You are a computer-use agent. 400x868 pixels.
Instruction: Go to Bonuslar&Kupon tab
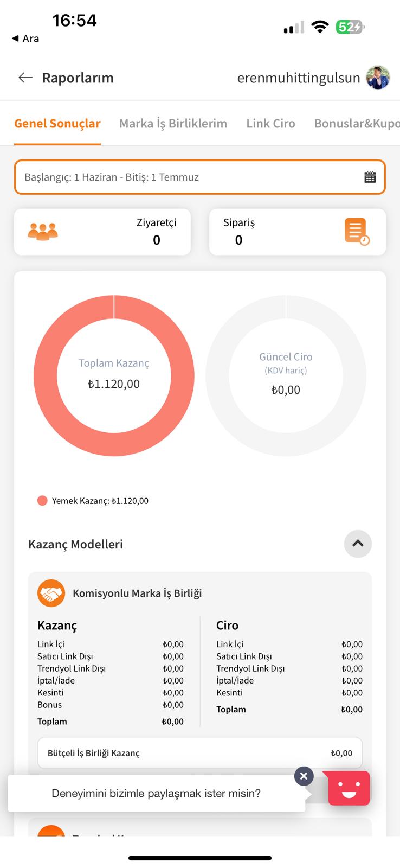(357, 124)
